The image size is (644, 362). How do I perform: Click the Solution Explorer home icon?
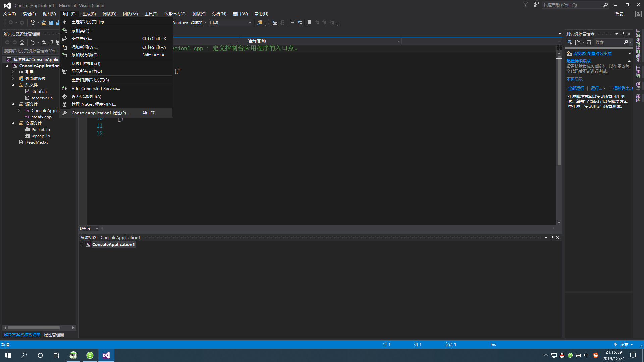pyautogui.click(x=22, y=42)
